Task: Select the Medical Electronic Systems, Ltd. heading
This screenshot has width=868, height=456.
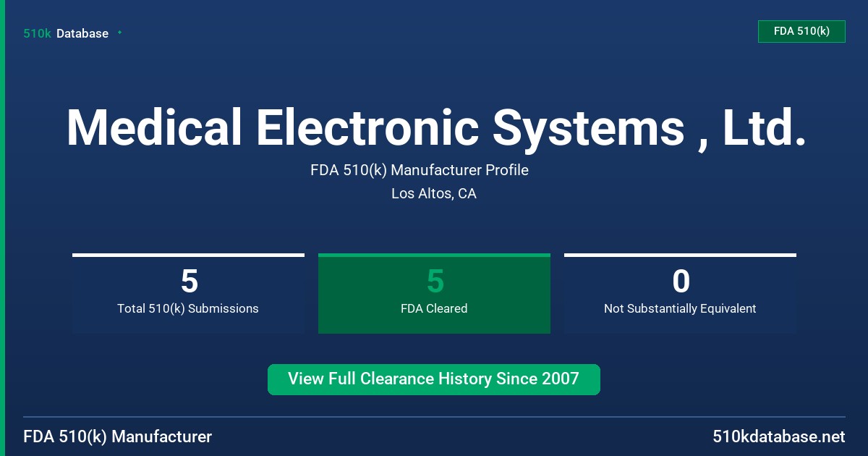Action: tap(436, 127)
